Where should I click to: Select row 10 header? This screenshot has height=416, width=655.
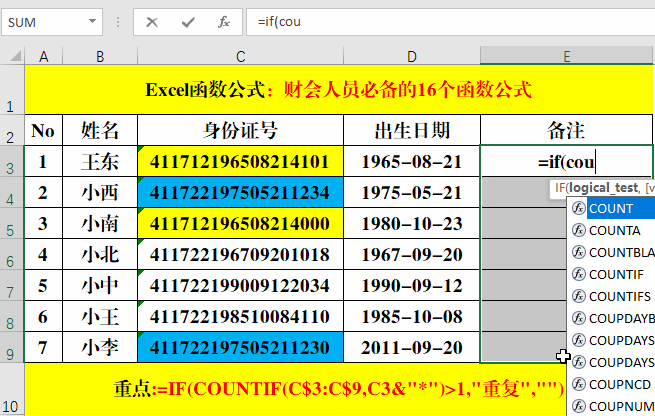click(12, 390)
